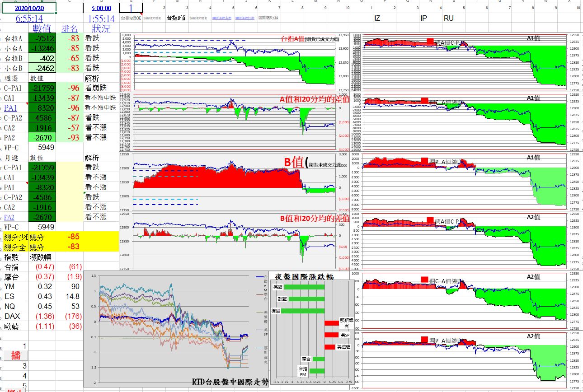Select the 台指 change (0.47)

tap(42, 267)
